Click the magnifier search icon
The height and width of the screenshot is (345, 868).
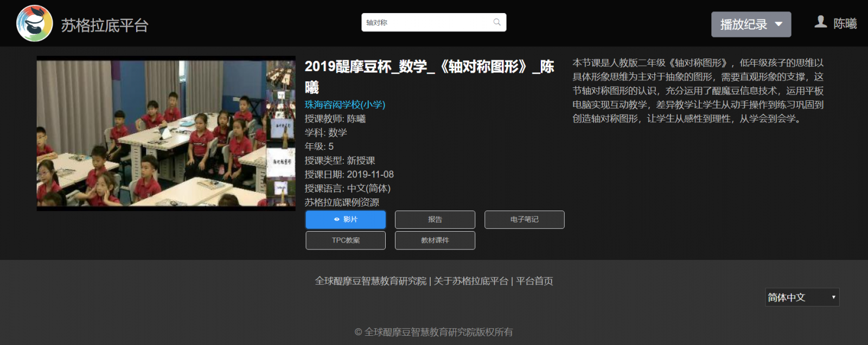[x=496, y=22]
